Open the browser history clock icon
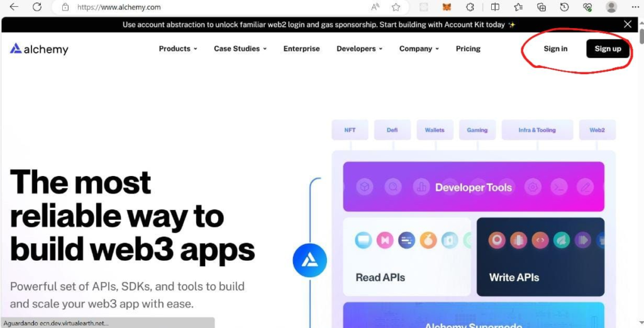 (564, 7)
